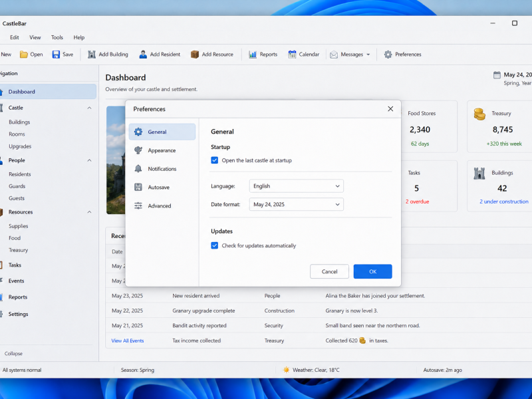Toggle Check for updates automatically checkbox
The image size is (532, 399).
tap(214, 245)
